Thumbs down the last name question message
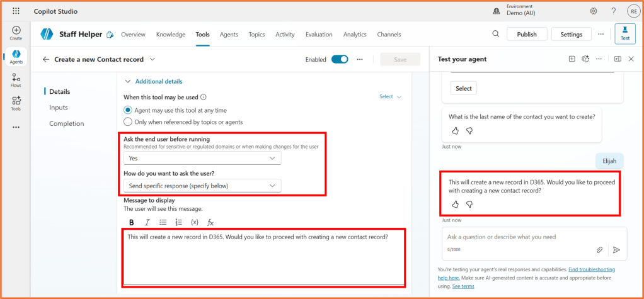The width and height of the screenshot is (644, 299). click(x=469, y=131)
